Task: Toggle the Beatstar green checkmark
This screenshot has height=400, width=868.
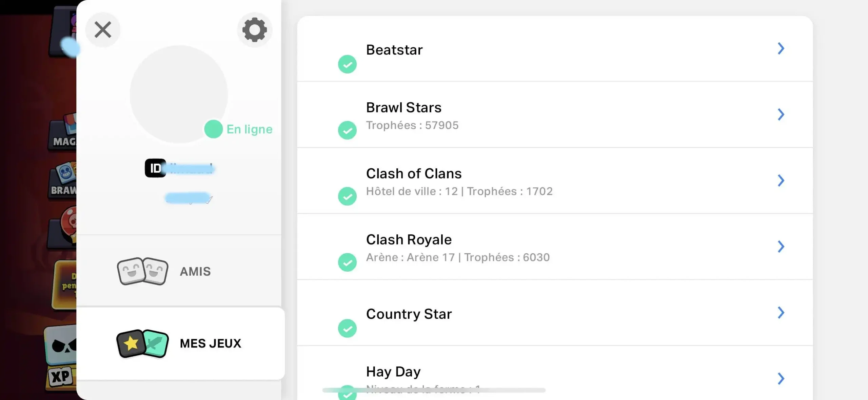Action: (x=347, y=64)
